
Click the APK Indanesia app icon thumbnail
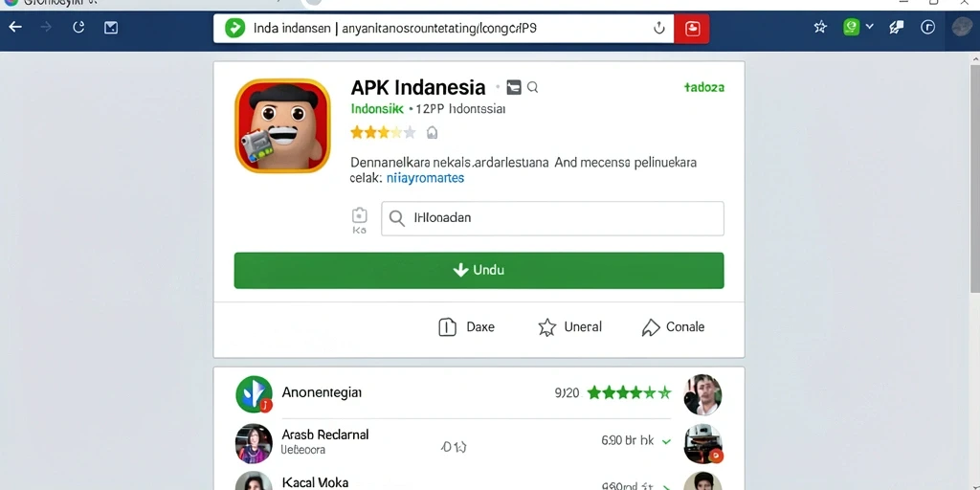coord(282,125)
